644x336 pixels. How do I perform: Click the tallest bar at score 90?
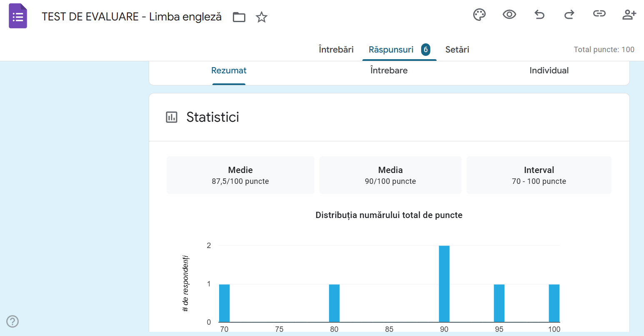pos(444,284)
